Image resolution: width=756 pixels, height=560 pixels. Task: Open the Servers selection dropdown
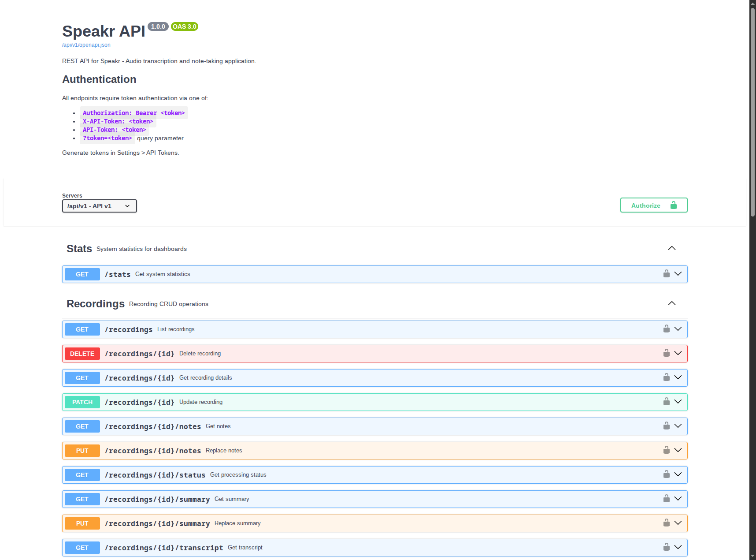(x=99, y=205)
